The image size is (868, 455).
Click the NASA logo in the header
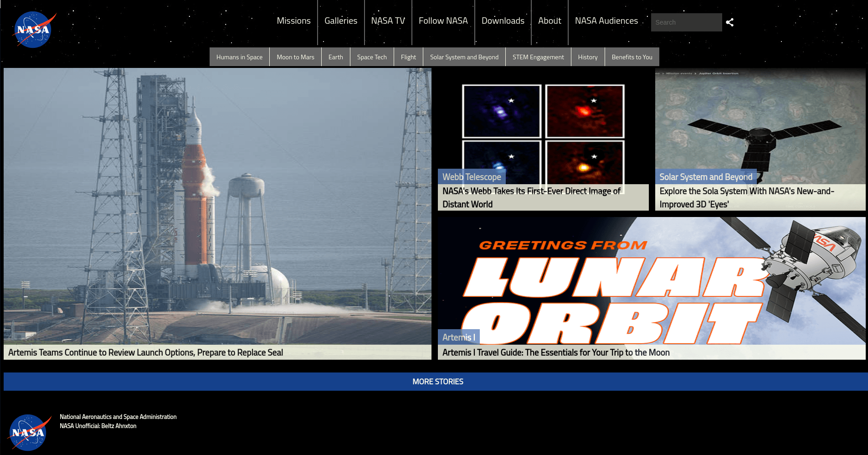(34, 30)
